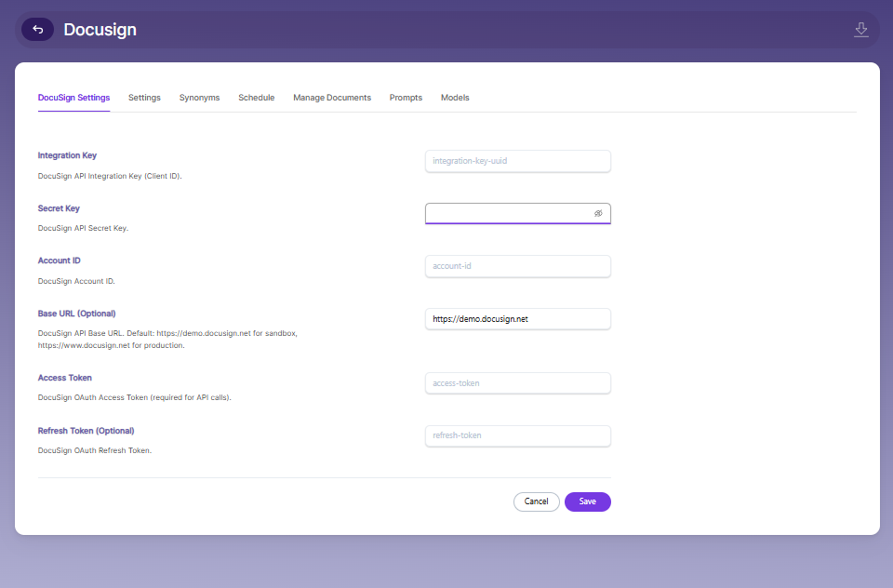Click the Account ID label
Screen dimensions: 893x588
coord(60,261)
